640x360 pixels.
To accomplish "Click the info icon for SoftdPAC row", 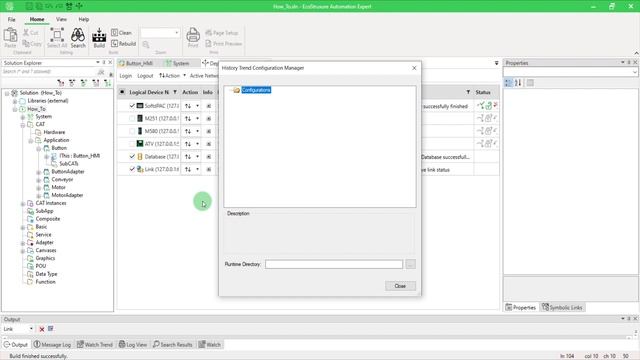I will pos(209,106).
